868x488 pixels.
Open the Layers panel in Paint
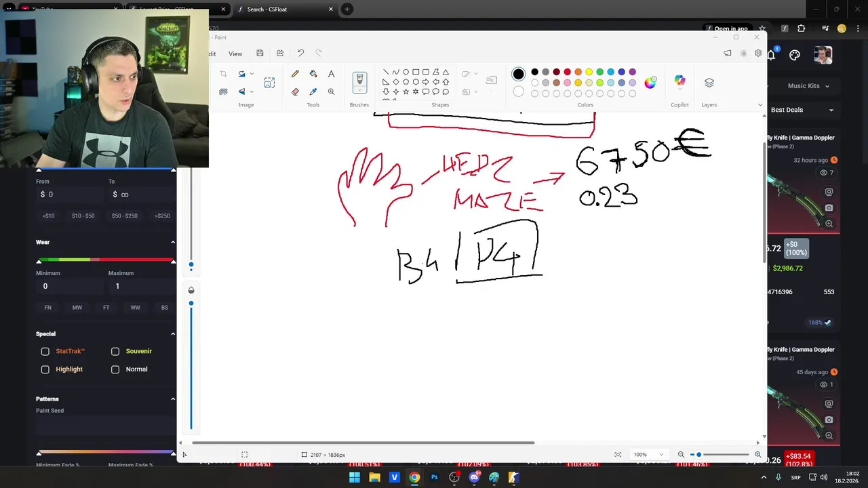(709, 83)
